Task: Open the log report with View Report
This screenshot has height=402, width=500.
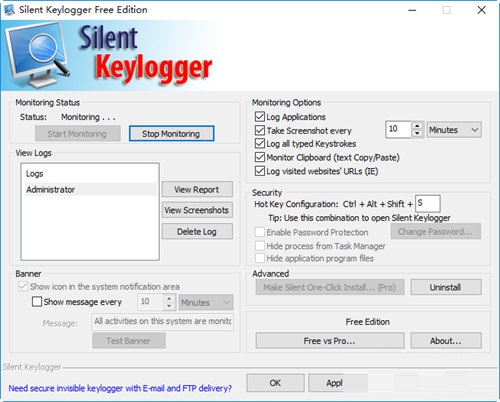Action: 197,189
